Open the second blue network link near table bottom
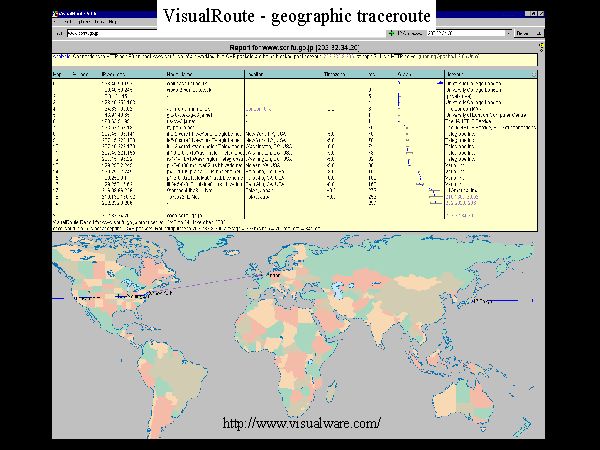600x450 pixels. pyautogui.click(x=461, y=203)
